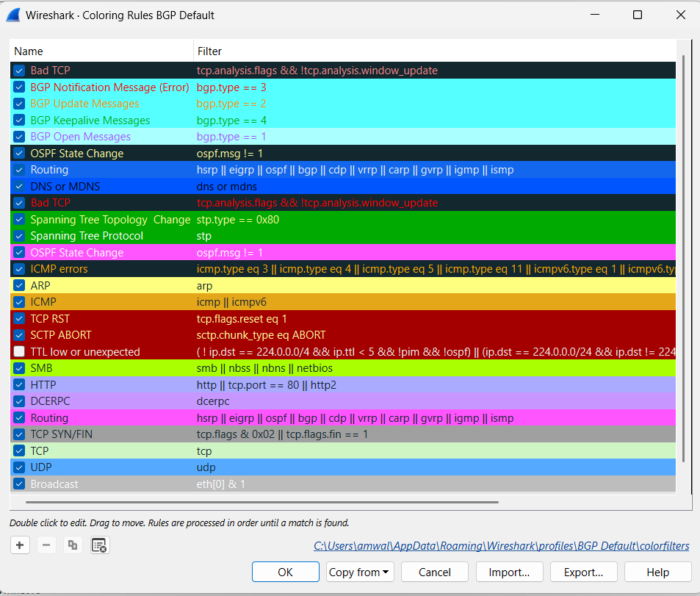
Task: Select TCP SYN/FIN filter expression
Action: [x=282, y=434]
